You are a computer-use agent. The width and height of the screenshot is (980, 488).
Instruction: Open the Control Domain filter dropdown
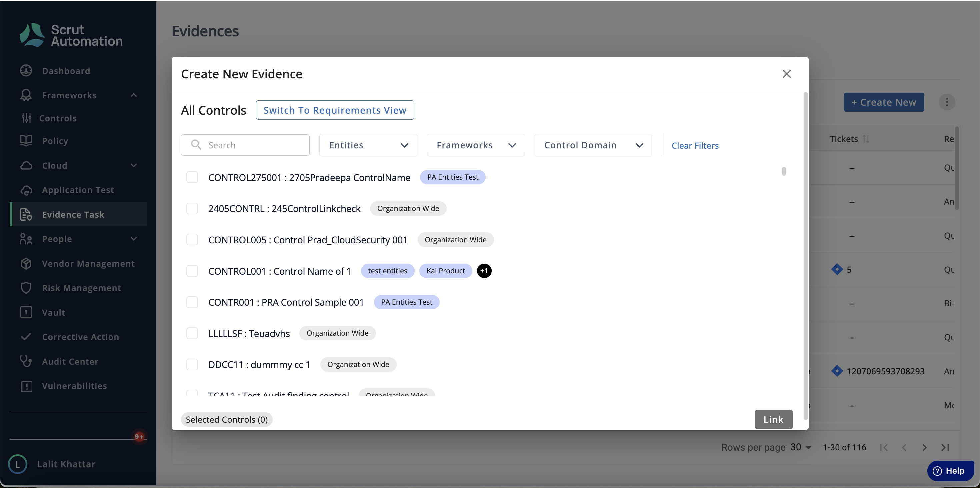[593, 145]
